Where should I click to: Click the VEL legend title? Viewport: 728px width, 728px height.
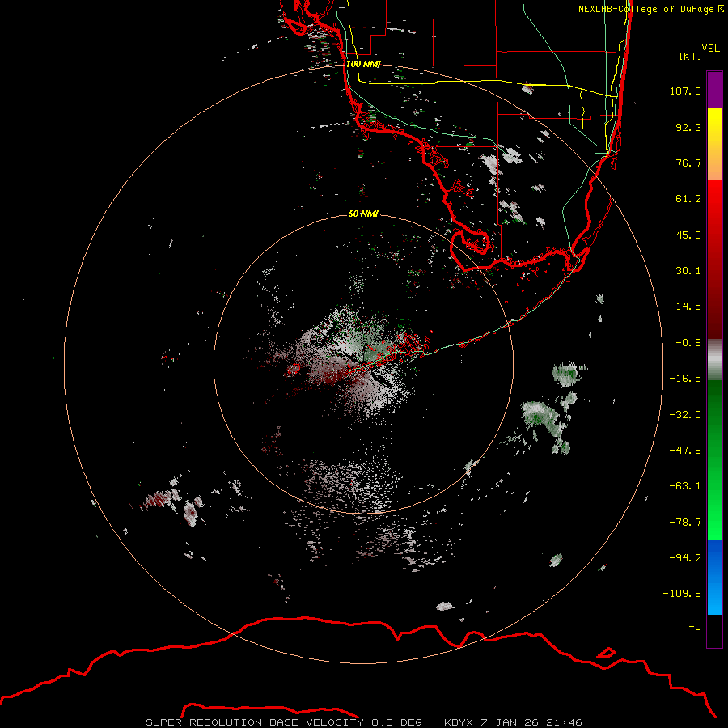[710, 48]
